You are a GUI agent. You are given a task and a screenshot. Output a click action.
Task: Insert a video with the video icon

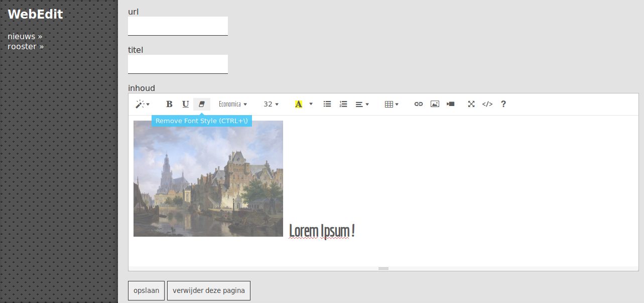tap(451, 104)
